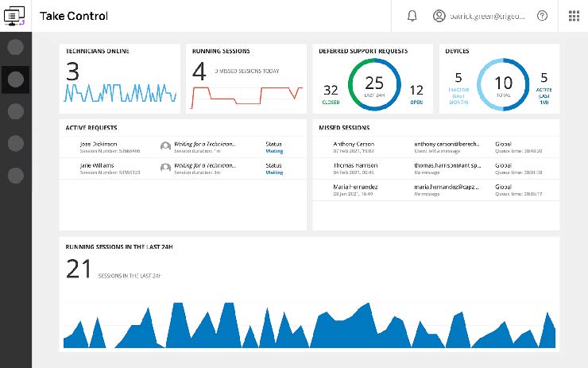Select the highlighted second sidebar icon
The width and height of the screenshot is (588, 368).
[x=15, y=79]
